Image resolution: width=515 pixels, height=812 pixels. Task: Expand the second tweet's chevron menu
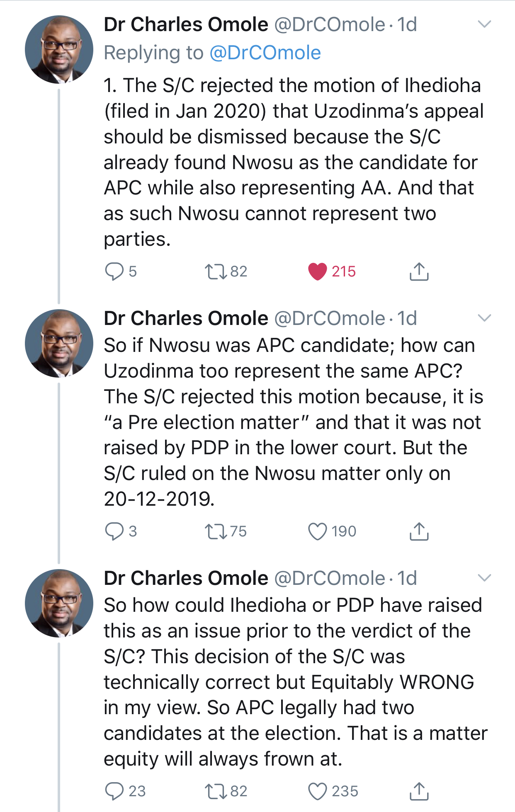[x=484, y=318]
